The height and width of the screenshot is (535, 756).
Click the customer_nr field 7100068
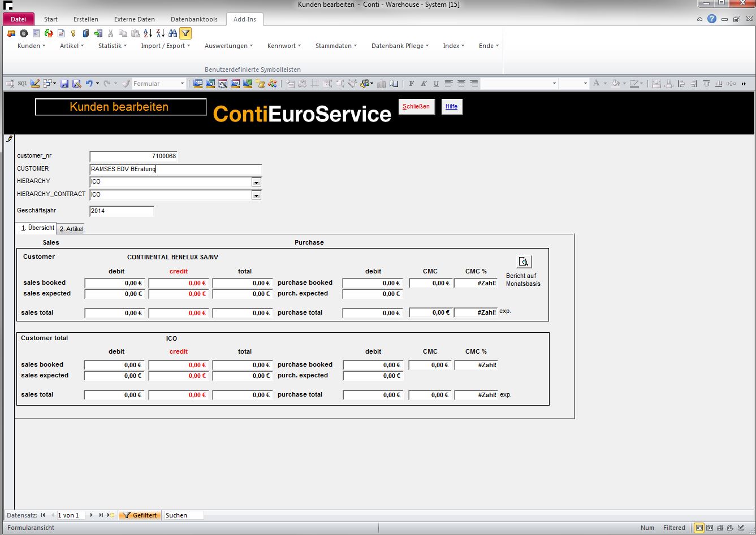click(133, 156)
